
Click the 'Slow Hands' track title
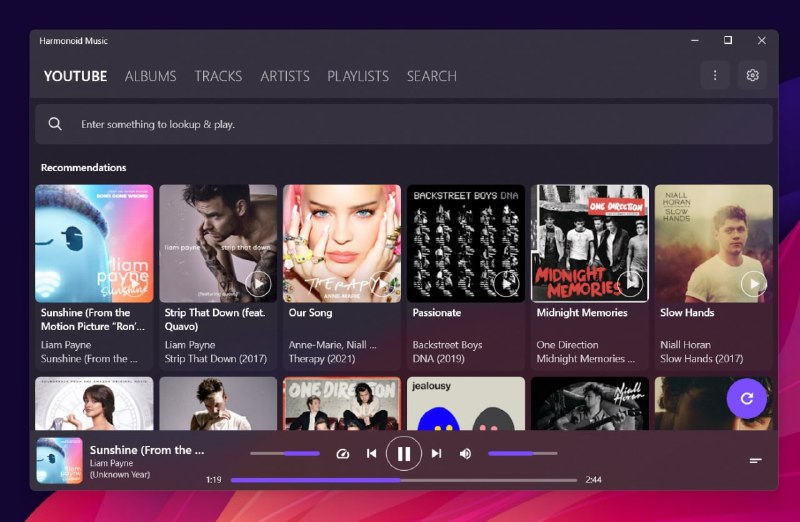tap(687, 313)
